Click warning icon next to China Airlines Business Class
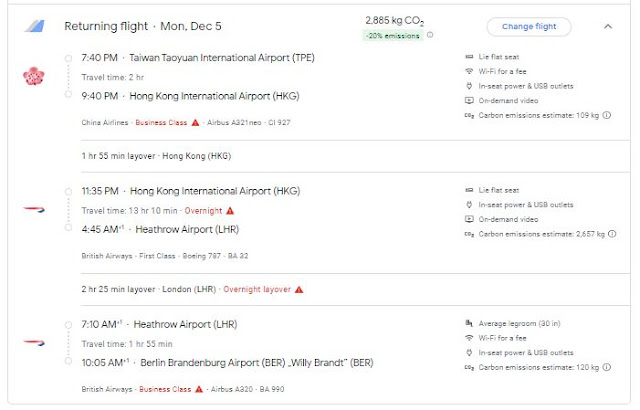The height and width of the screenshot is (410, 640). [196, 123]
